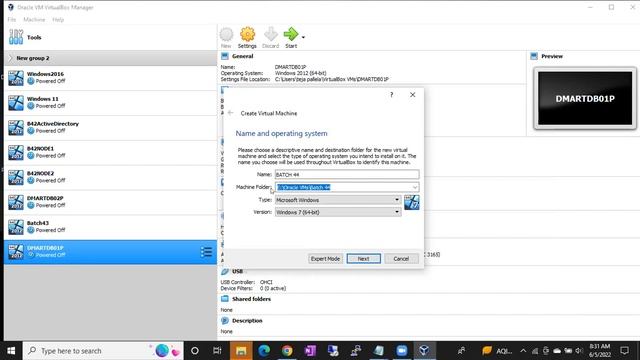Image resolution: width=640 pixels, height=360 pixels.
Task: Open the Version dropdown Windows 7
Action: pyautogui.click(x=338, y=212)
